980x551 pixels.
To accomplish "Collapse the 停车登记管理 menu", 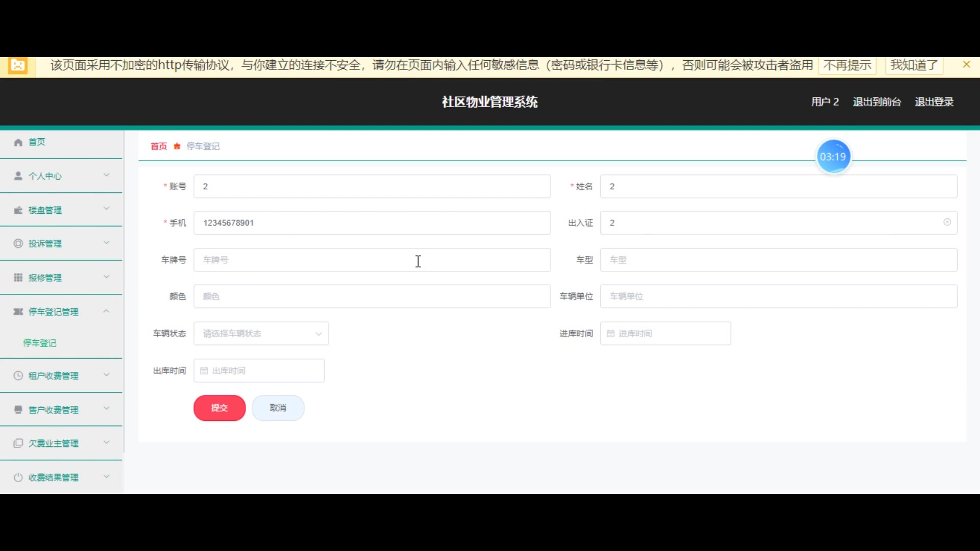I will point(106,311).
